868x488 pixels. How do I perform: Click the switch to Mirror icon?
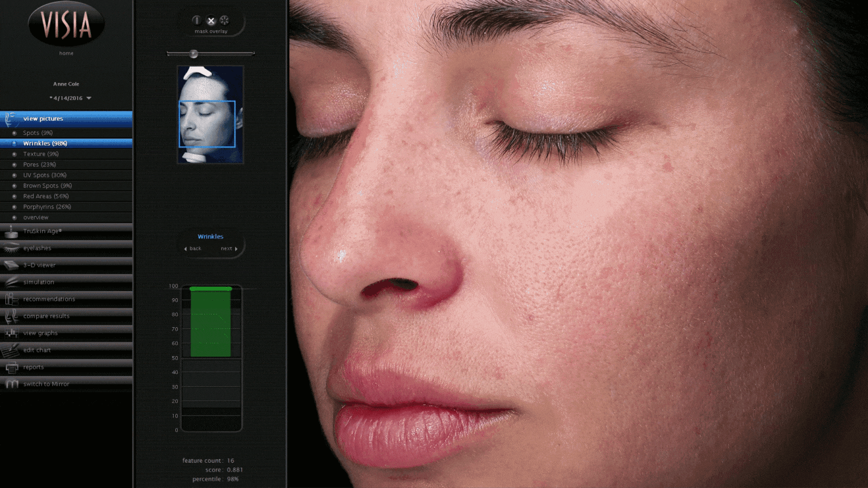11,384
